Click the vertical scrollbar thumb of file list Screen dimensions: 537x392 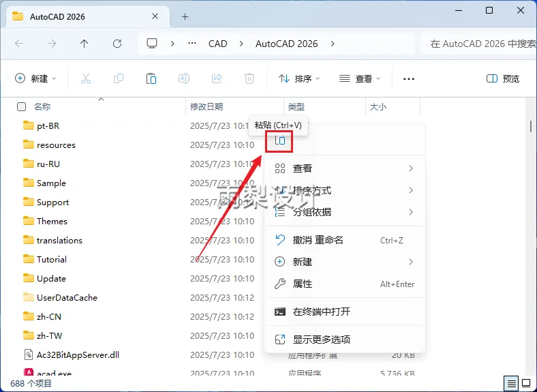click(531, 126)
